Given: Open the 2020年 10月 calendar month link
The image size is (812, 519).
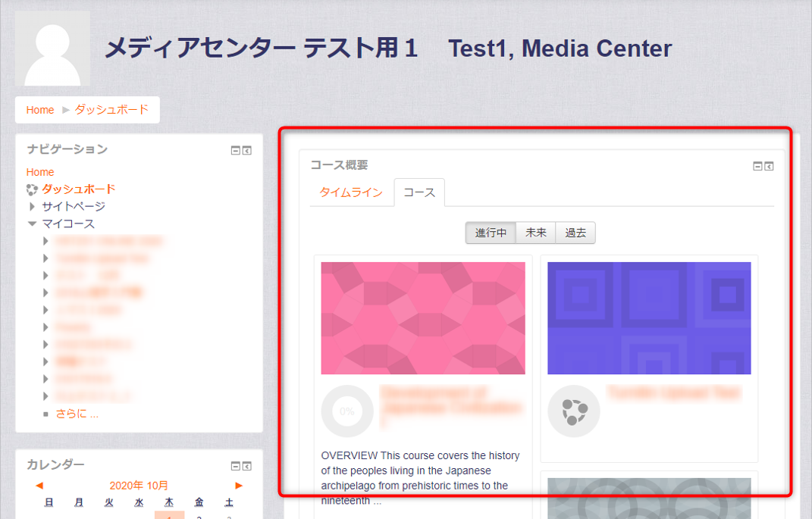Looking at the screenshot, I should (x=139, y=486).
